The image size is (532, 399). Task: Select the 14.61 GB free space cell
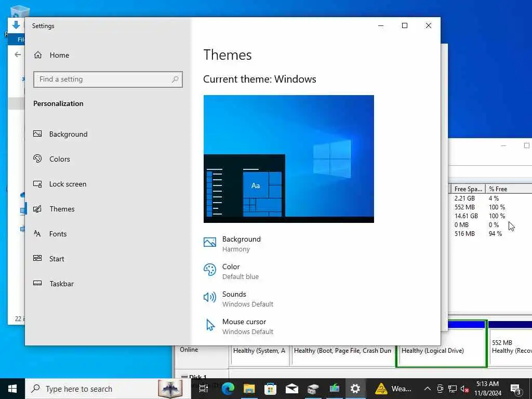(466, 216)
